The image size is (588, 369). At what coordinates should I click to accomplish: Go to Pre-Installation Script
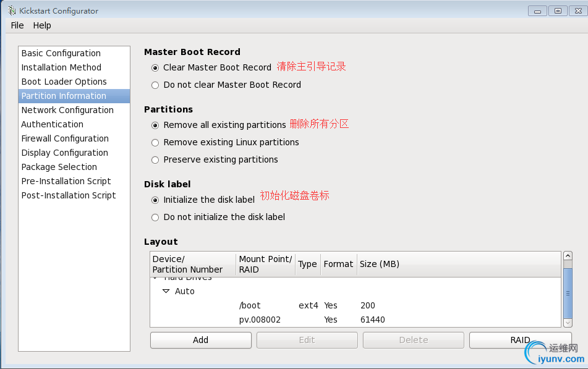74,182
